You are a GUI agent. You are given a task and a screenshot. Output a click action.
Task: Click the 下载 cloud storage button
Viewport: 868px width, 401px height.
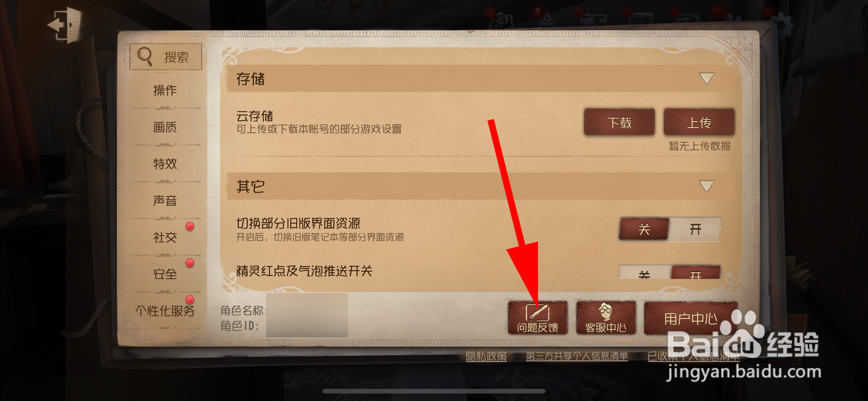point(619,122)
